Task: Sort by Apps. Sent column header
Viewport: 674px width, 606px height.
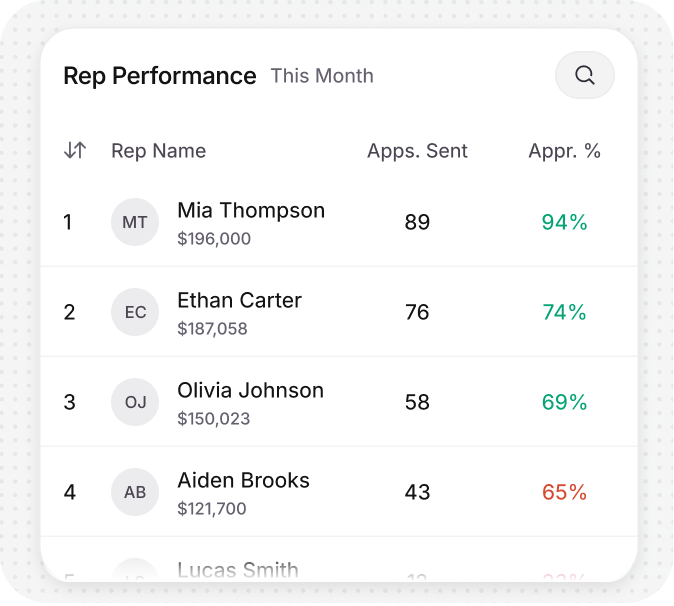Action: 417,151
